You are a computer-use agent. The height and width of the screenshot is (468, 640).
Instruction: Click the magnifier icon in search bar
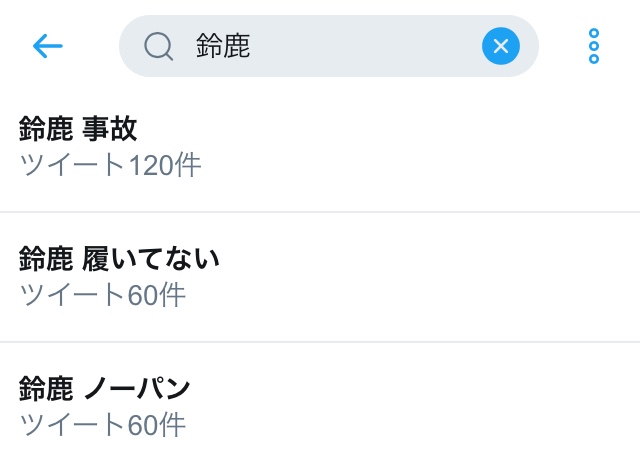(x=158, y=46)
